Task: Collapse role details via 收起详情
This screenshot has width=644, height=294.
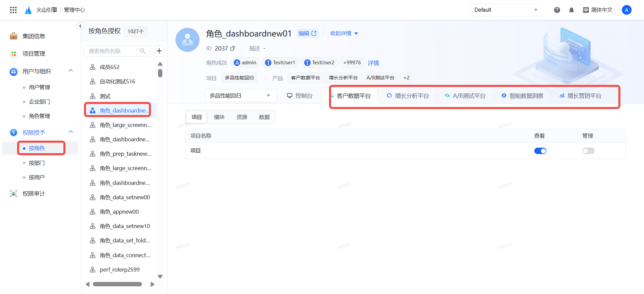Action: click(x=344, y=33)
